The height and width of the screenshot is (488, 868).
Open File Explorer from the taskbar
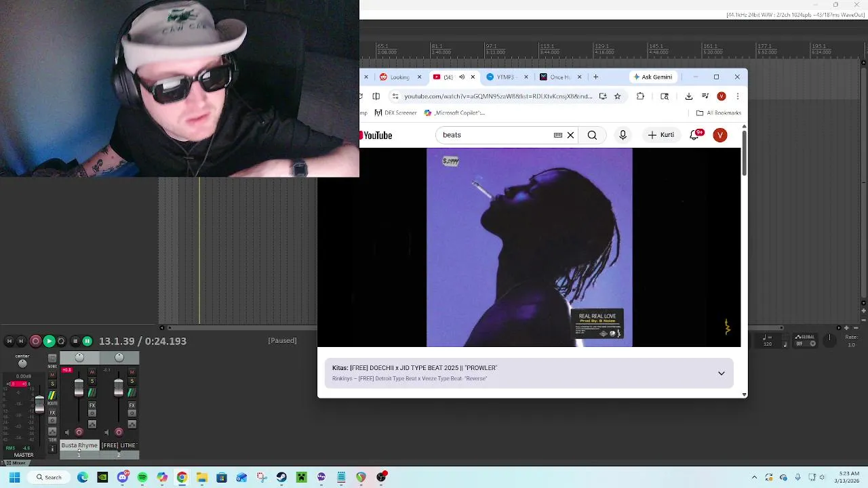[x=201, y=477]
